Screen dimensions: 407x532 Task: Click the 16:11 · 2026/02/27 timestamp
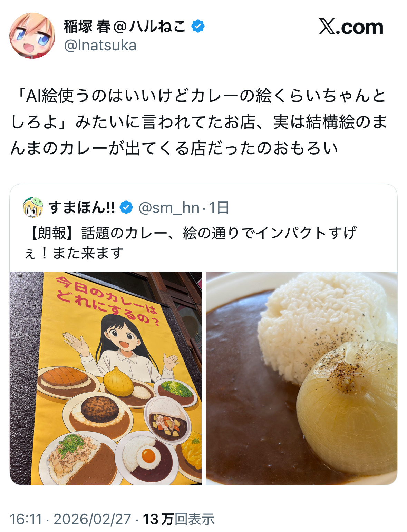click(x=70, y=519)
